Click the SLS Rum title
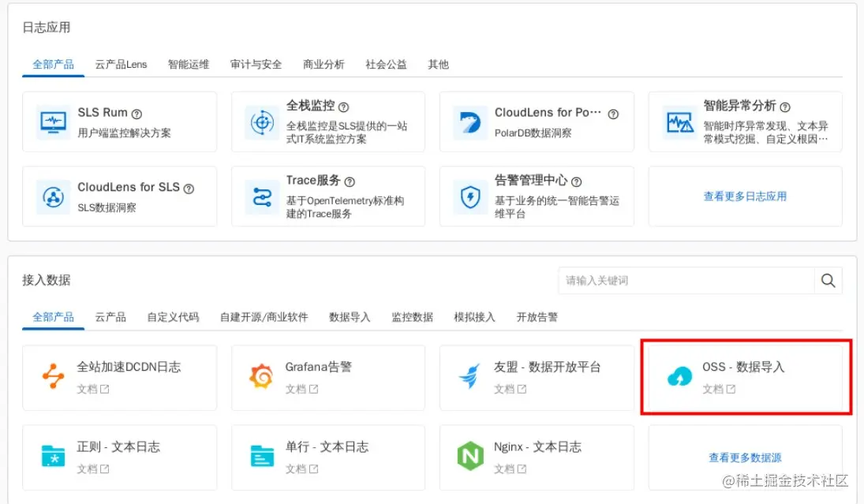This screenshot has width=864, height=504. point(103,113)
